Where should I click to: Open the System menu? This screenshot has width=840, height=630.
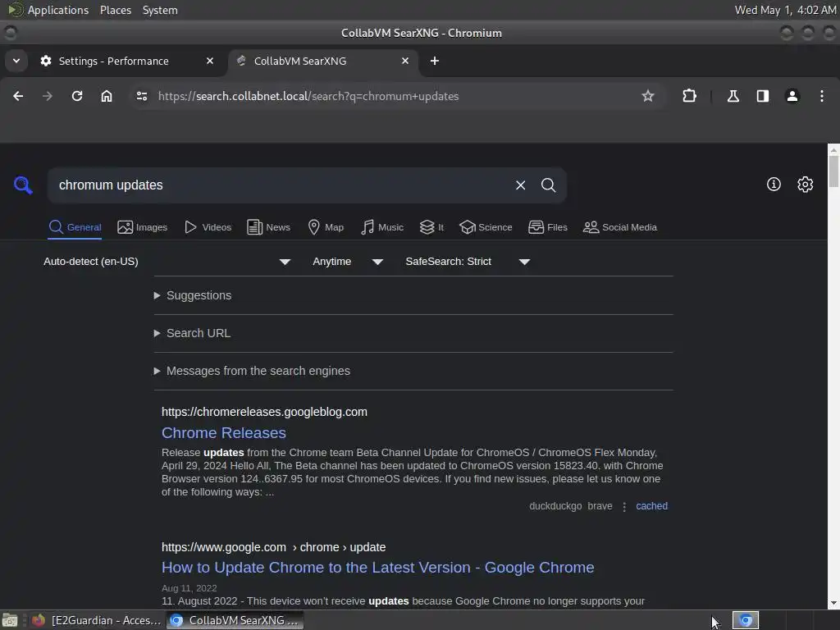160,10
